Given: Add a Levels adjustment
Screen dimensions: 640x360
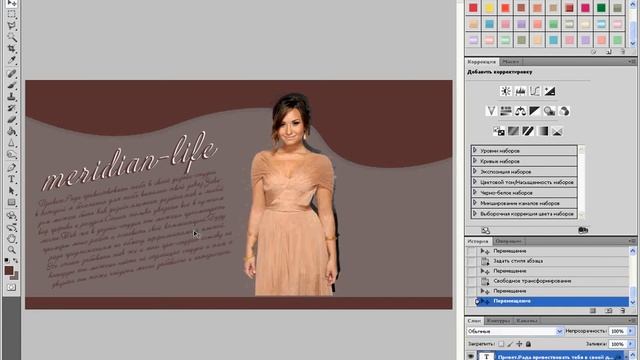Looking at the screenshot, I should tap(520, 91).
